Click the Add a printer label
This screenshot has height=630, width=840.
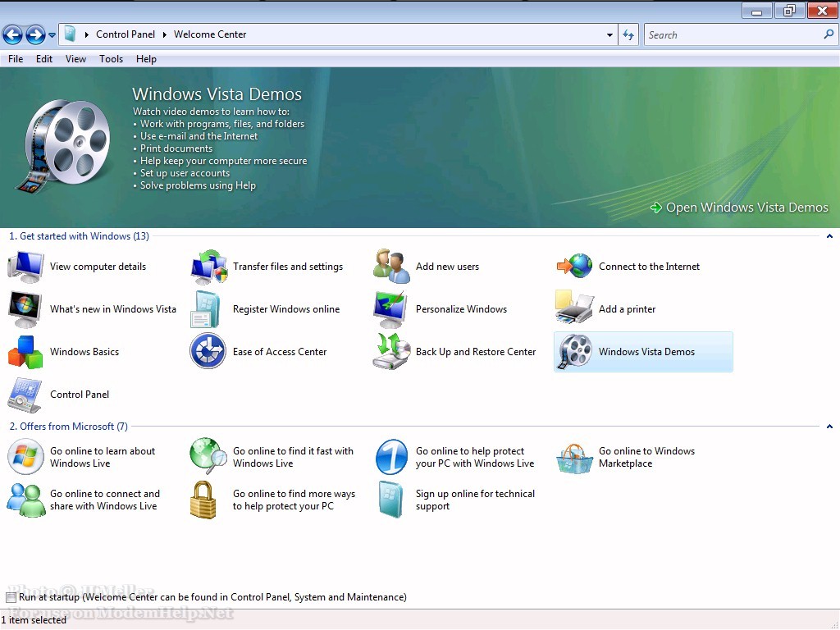pos(627,309)
